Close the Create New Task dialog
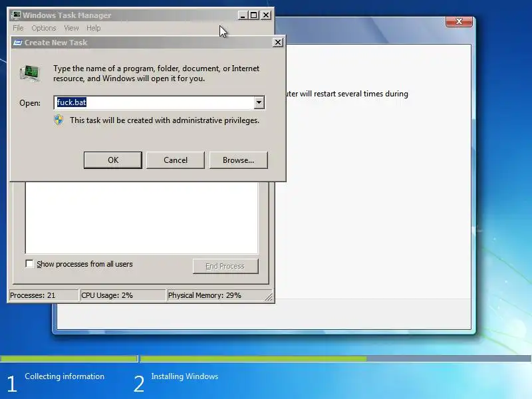The image size is (532, 399). pyautogui.click(x=277, y=42)
